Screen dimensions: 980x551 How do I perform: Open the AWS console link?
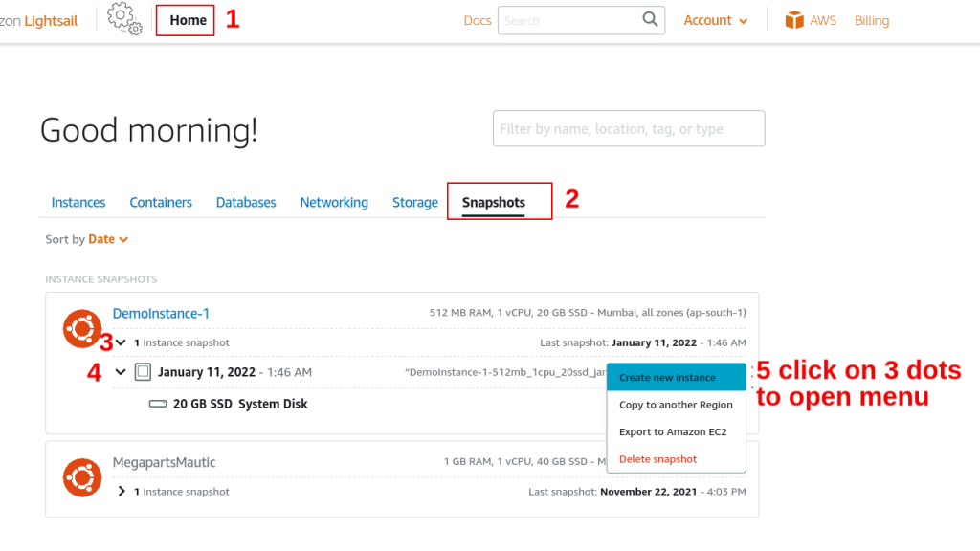tap(822, 21)
